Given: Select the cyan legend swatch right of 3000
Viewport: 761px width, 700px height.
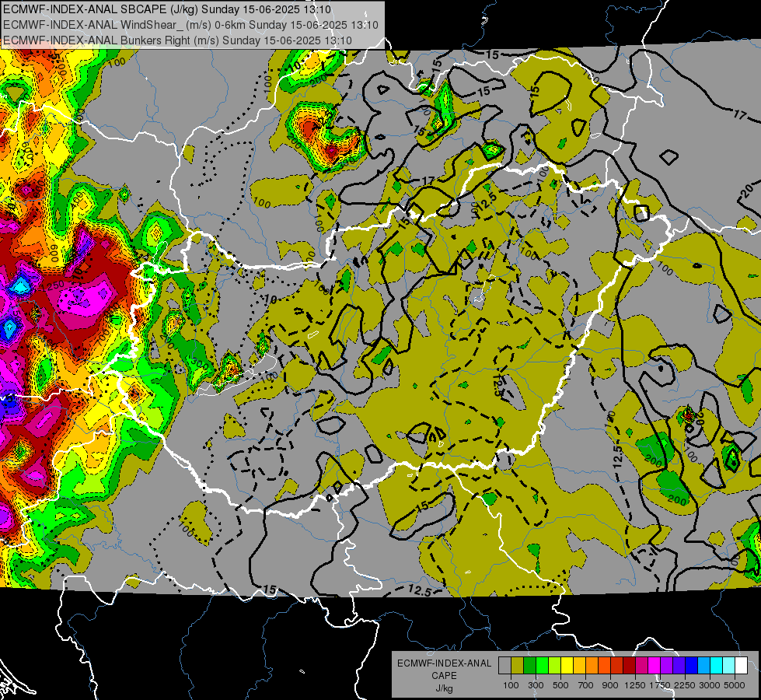Looking at the screenshot, I should pyautogui.click(x=717, y=666).
